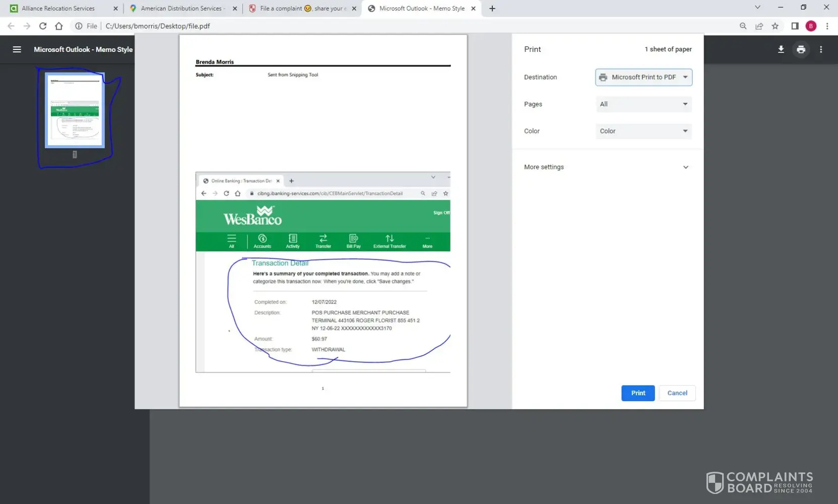The width and height of the screenshot is (838, 504).
Task: Switch to Alliance Relocation Services tab
Action: [58, 9]
